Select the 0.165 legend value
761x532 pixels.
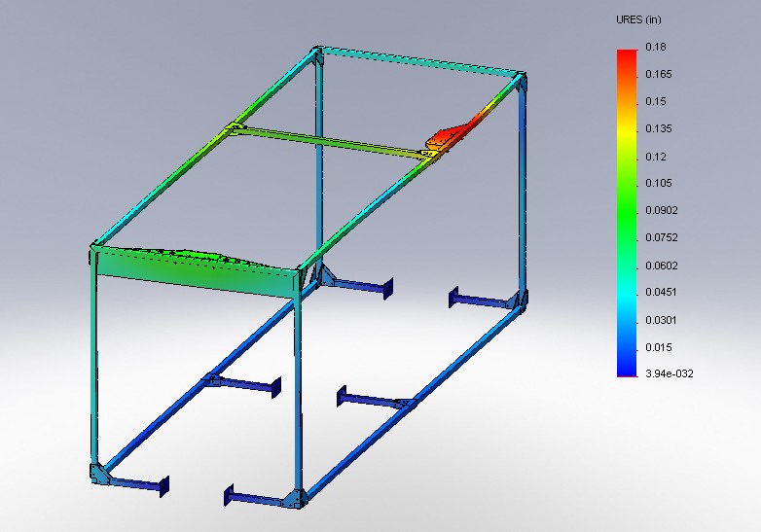click(x=659, y=74)
